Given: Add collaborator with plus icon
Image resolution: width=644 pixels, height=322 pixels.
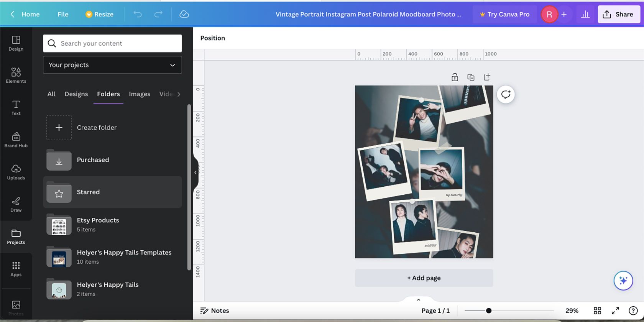Looking at the screenshot, I should [x=564, y=14].
